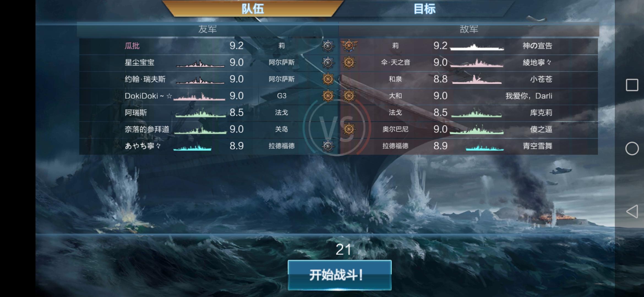Click the gold helm icon beside enemy 大和
The width and height of the screenshot is (644, 297).
[349, 96]
